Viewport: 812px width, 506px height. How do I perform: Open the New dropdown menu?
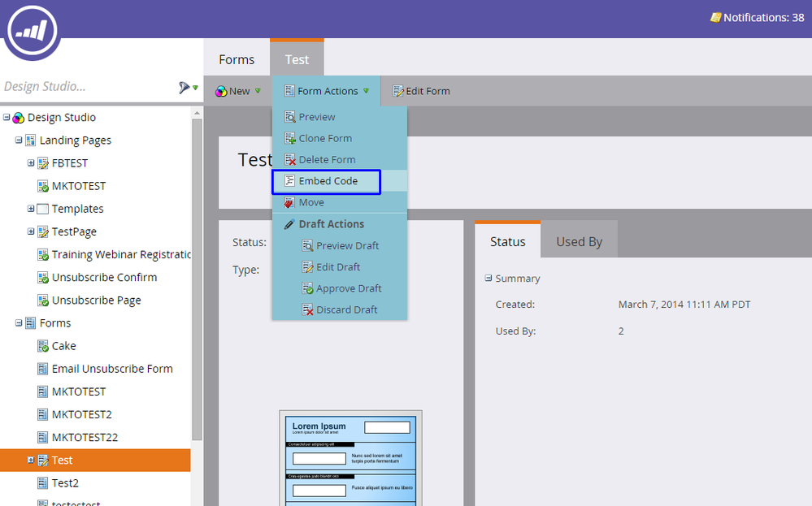pyautogui.click(x=238, y=91)
